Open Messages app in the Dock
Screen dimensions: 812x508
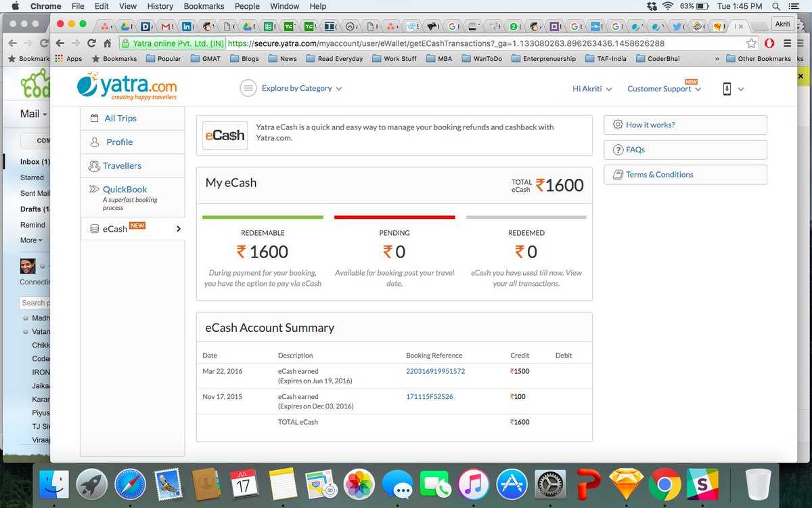(x=397, y=484)
